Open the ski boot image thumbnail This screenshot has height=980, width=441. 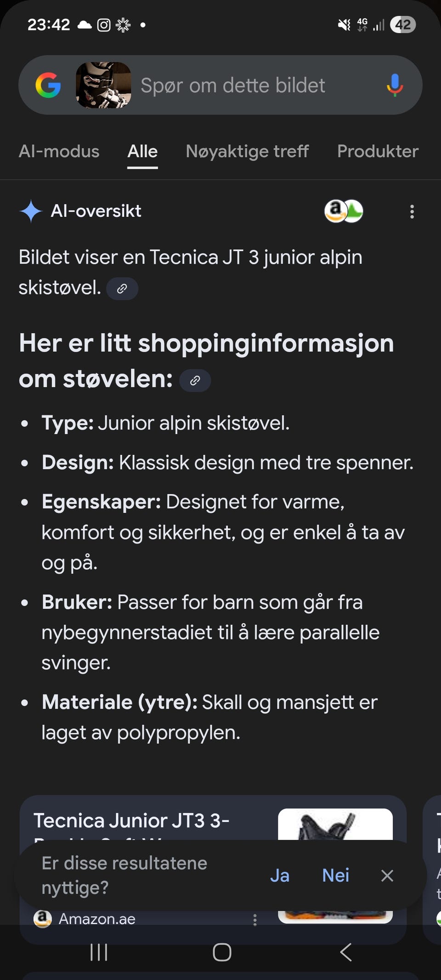point(103,85)
